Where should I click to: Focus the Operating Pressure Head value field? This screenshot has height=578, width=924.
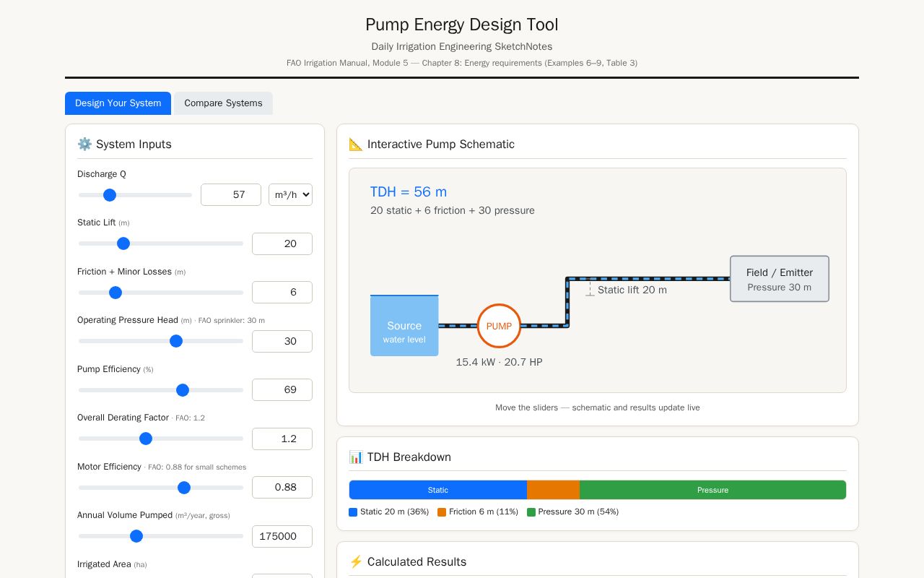click(x=282, y=341)
